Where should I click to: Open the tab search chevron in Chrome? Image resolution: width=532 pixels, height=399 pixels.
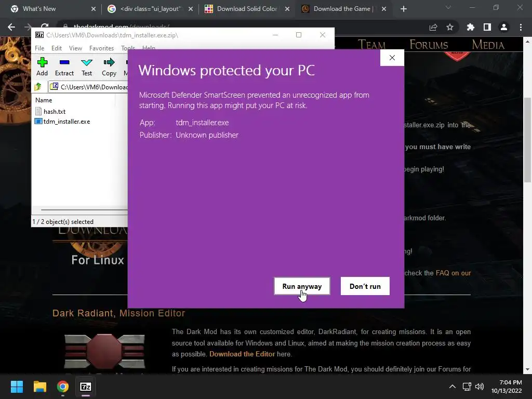(x=448, y=7)
